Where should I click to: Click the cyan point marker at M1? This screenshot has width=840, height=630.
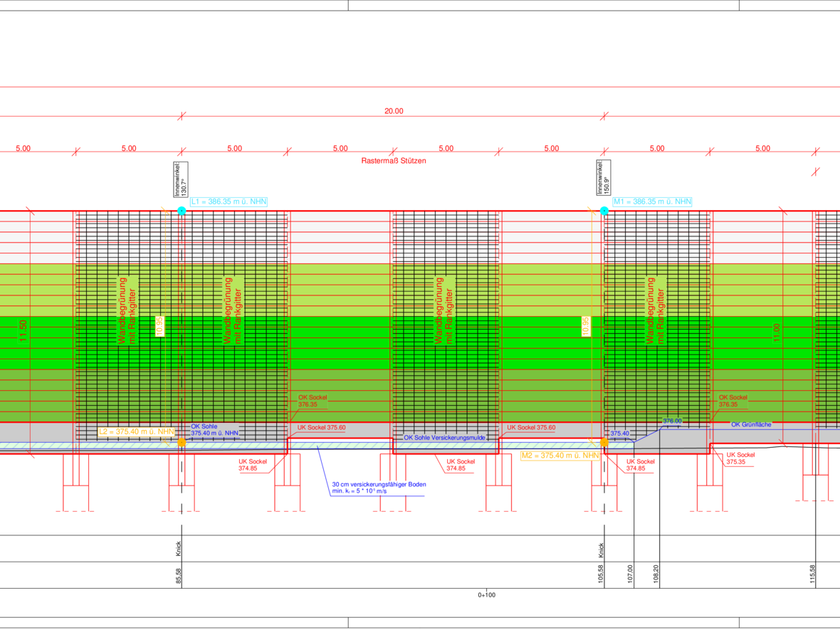(604, 211)
